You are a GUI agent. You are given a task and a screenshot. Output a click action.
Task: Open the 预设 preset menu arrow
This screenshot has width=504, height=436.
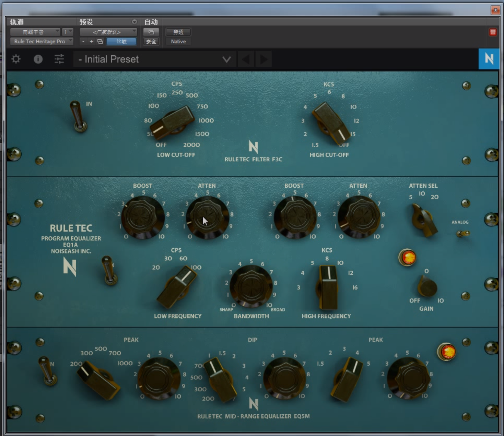click(134, 22)
